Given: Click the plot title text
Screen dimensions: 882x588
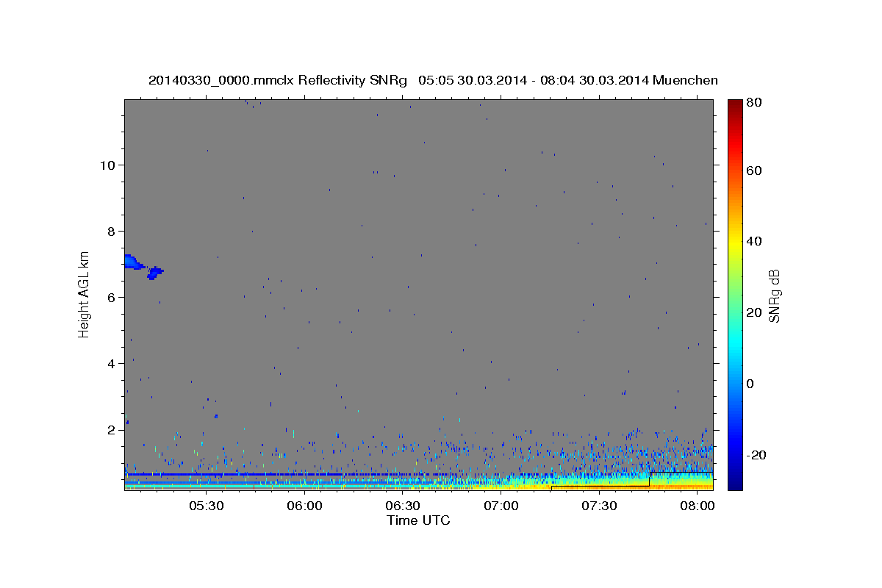Looking at the screenshot, I should pyautogui.click(x=433, y=80).
